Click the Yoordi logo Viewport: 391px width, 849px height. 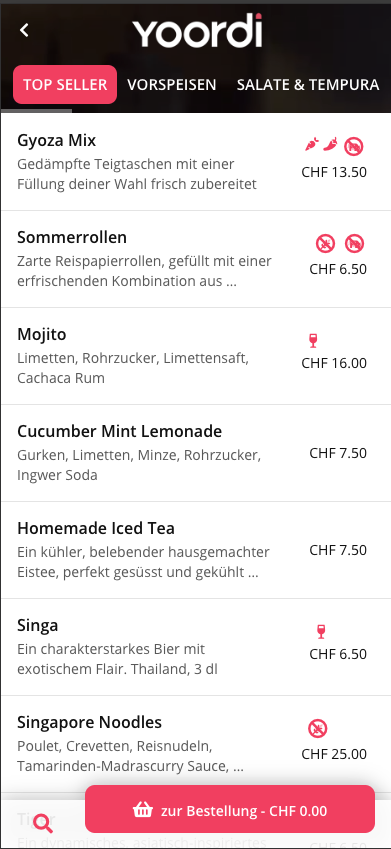click(198, 30)
